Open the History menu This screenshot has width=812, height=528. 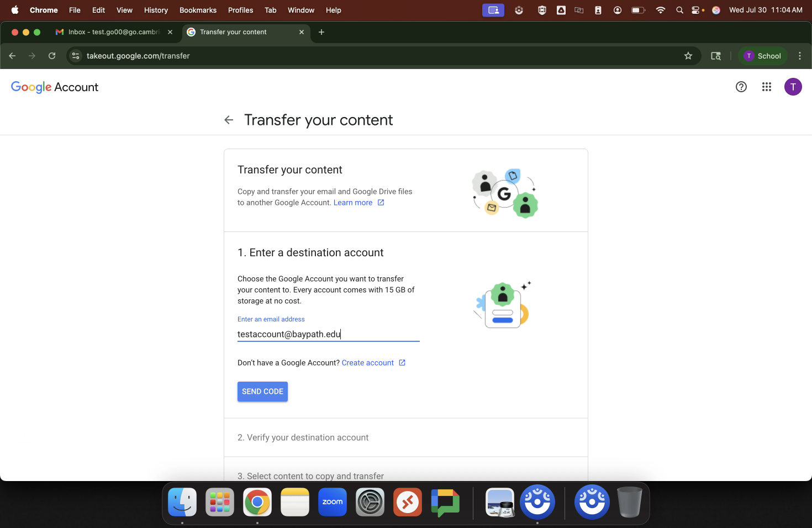click(156, 10)
